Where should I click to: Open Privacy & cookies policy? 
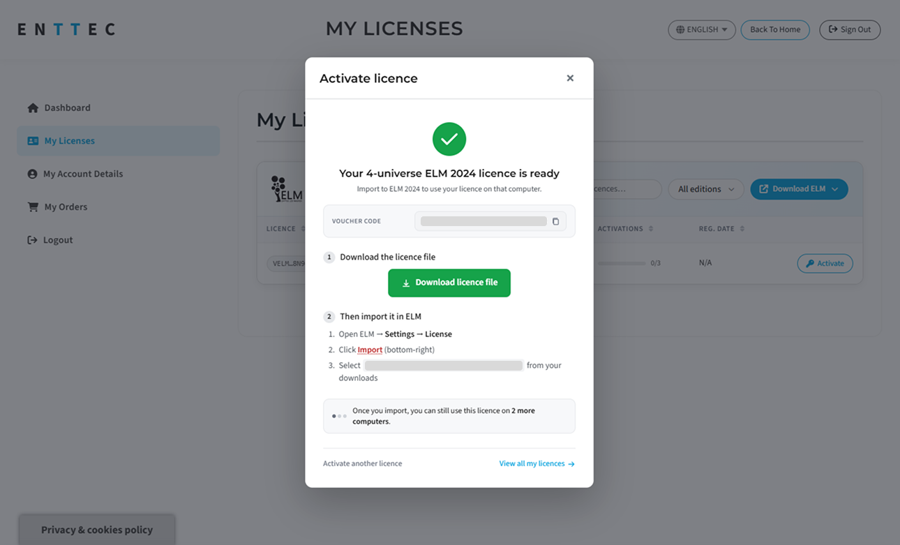click(96, 530)
